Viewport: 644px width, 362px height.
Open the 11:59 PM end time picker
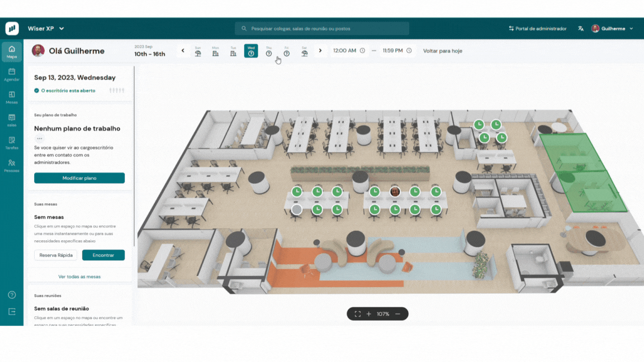click(397, 51)
